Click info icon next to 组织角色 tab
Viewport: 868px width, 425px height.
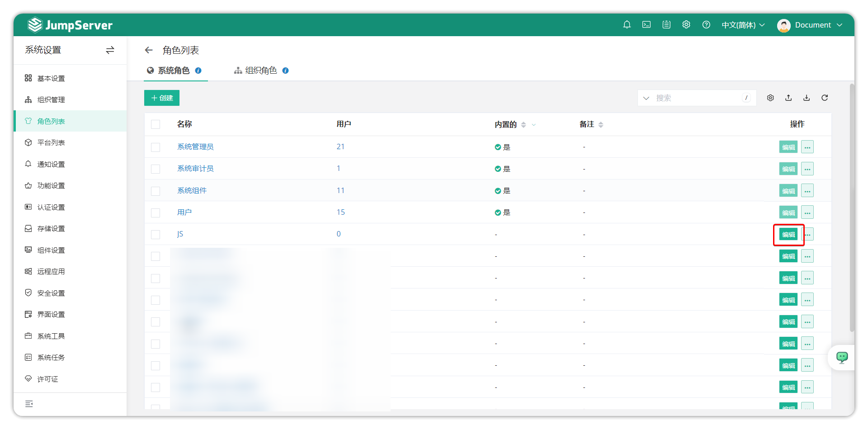point(285,71)
